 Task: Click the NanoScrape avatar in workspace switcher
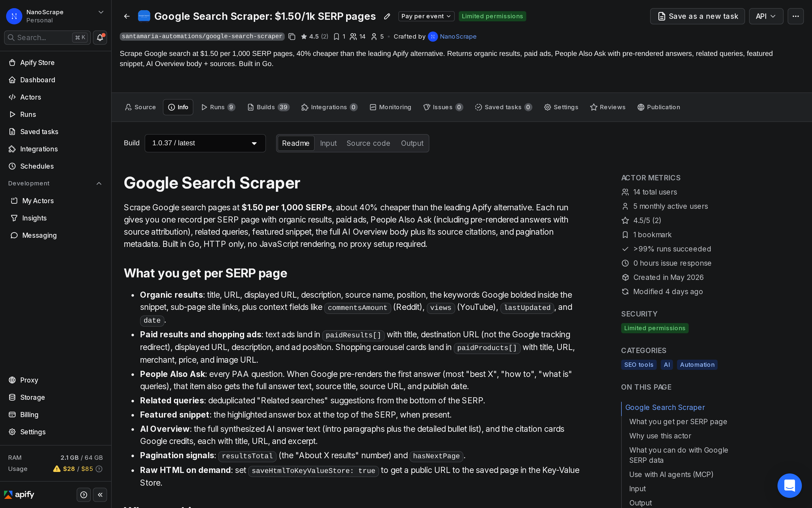[x=14, y=16]
